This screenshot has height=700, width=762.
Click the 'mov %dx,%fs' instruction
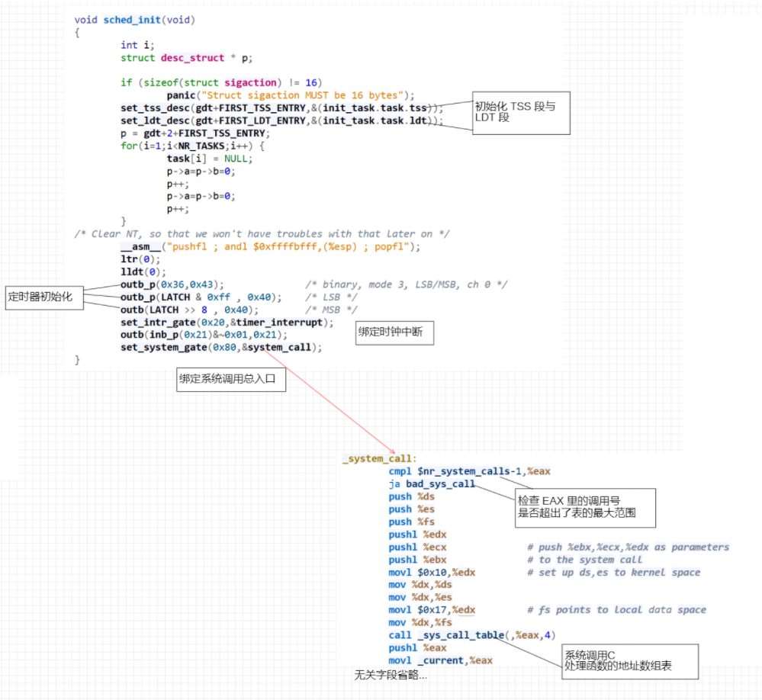[x=420, y=622]
